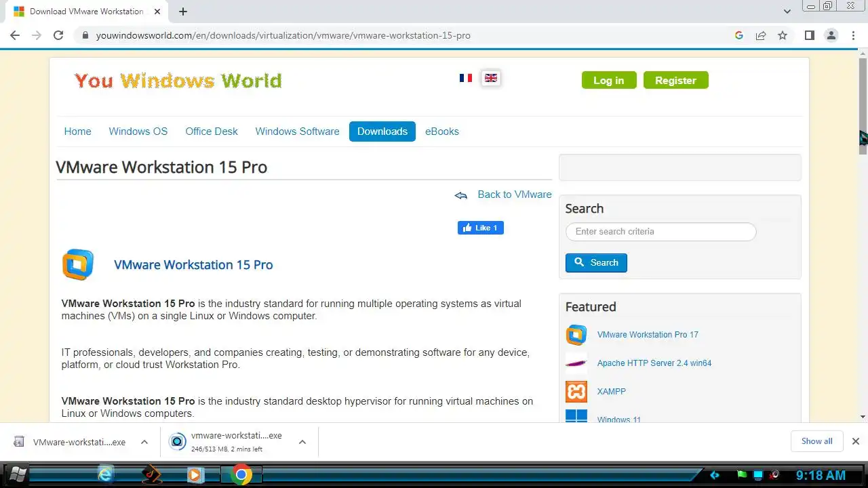Open a new browser tab
The width and height of the screenshot is (868, 488).
(x=183, y=12)
